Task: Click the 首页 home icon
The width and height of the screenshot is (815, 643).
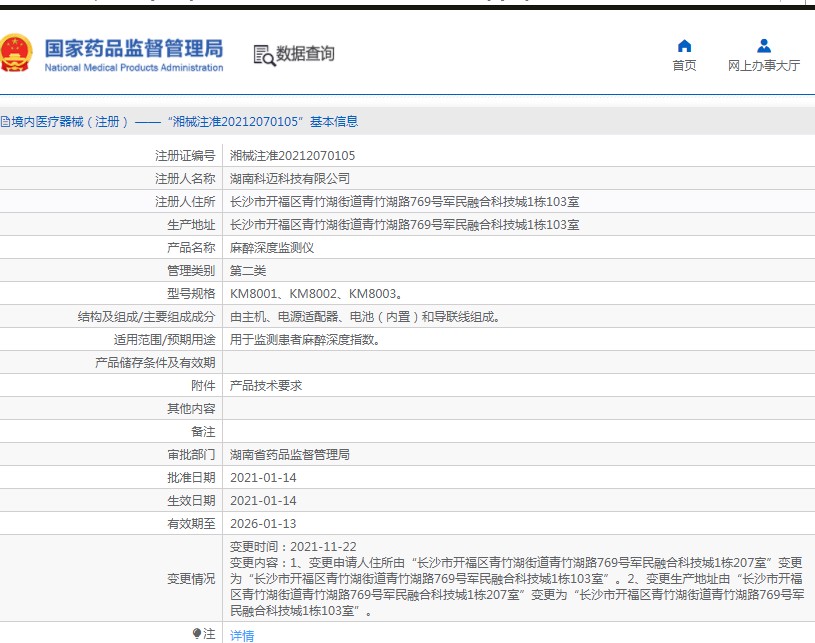Action: [x=684, y=46]
